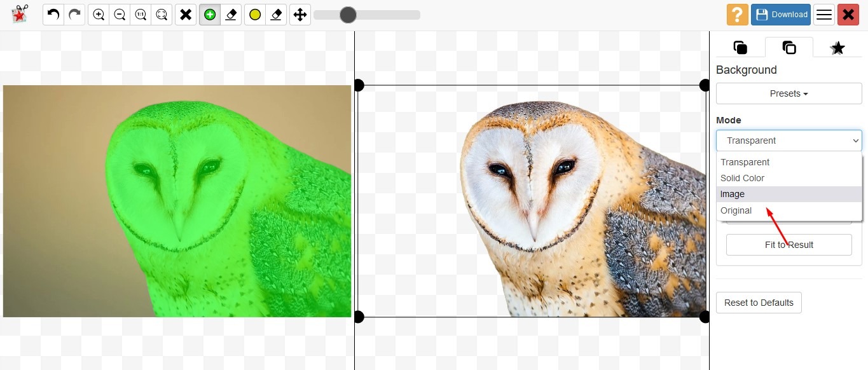
Task: Click the bottom-left crop handle of result
Action: 359,317
